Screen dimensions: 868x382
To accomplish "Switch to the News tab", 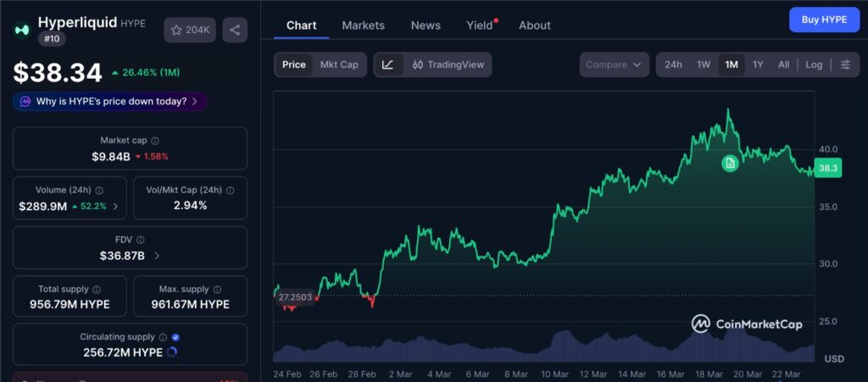I will (x=426, y=25).
